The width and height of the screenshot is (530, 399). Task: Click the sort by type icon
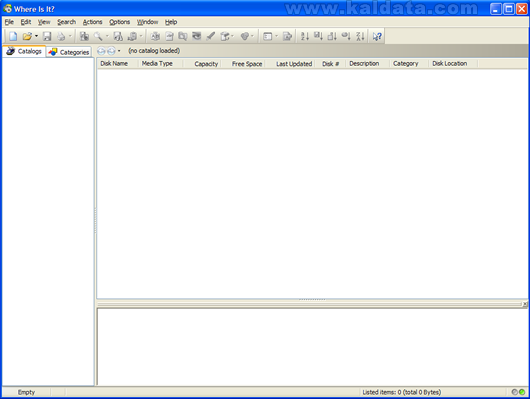pos(318,36)
